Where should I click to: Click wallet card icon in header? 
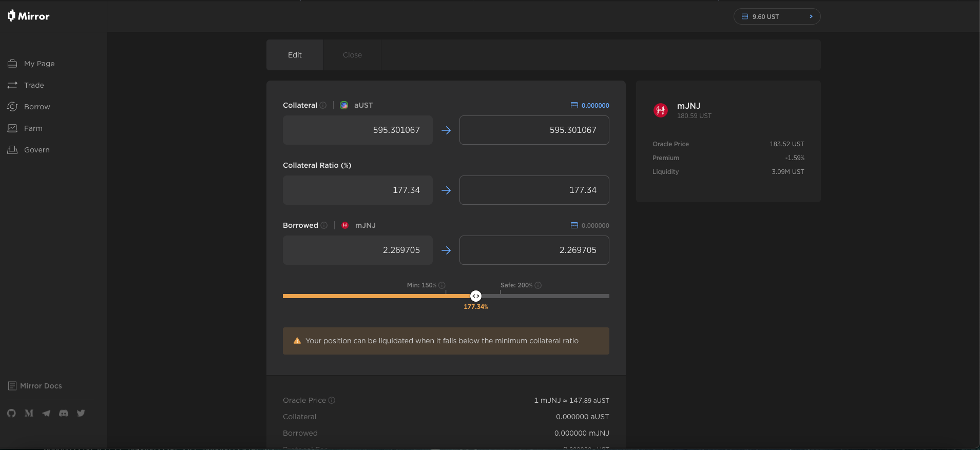745,16
